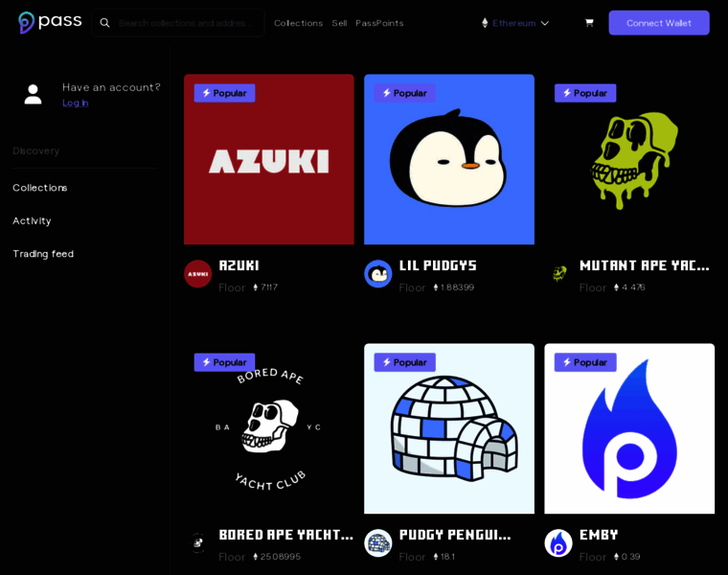Screen dimensions: 728x575
Task: Click the Discovery sidebar heading
Action: pos(36,151)
